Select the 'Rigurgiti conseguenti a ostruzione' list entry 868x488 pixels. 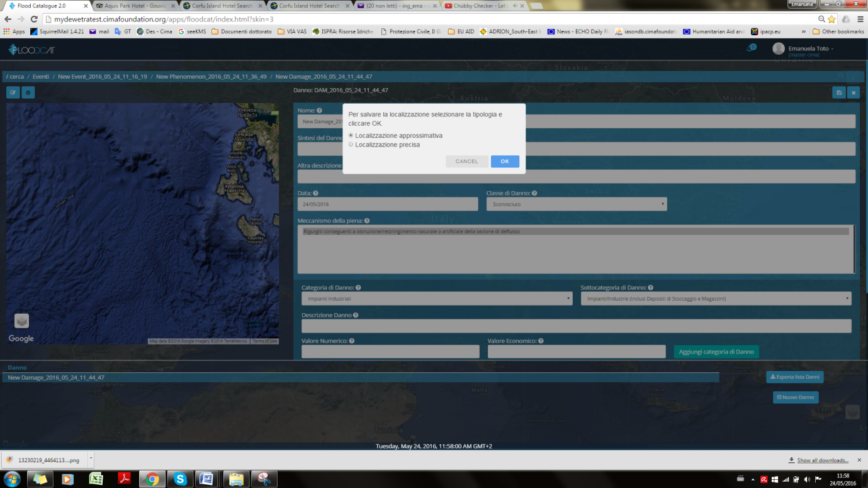[x=575, y=231]
